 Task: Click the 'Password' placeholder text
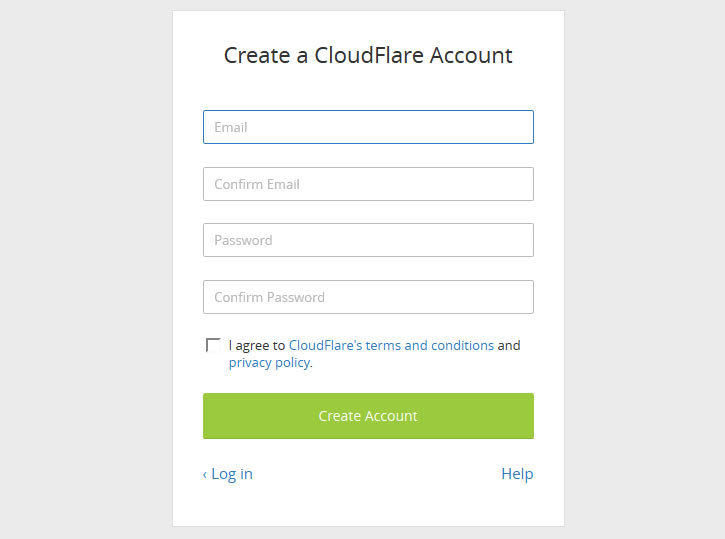[x=243, y=240]
